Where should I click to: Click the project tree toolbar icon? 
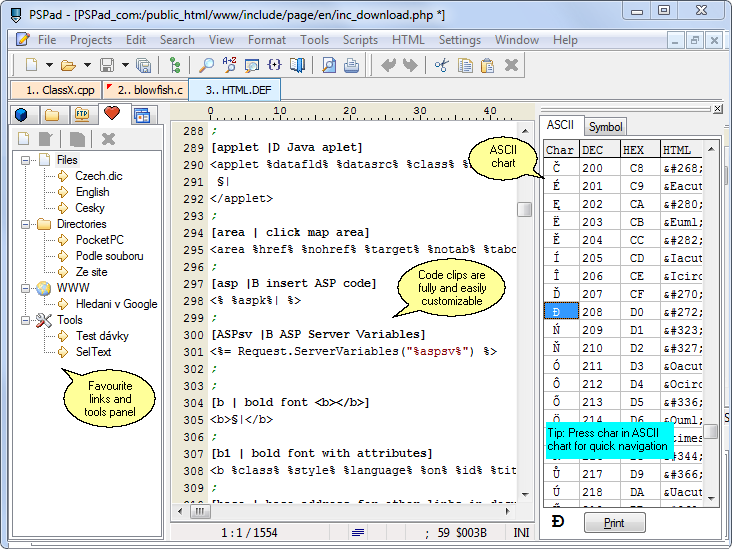pyautogui.click(x=175, y=65)
